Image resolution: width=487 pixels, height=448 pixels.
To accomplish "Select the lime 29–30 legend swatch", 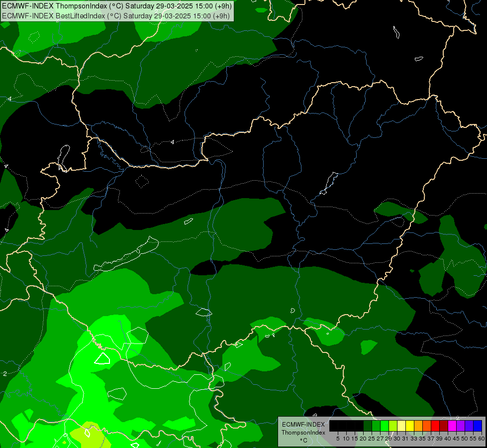I will click(393, 426).
